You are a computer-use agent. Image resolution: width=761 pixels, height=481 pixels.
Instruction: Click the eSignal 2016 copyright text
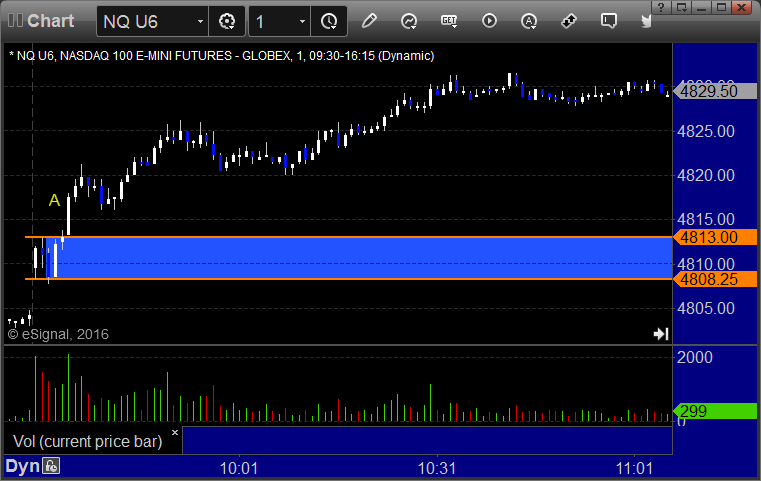pyautogui.click(x=58, y=334)
